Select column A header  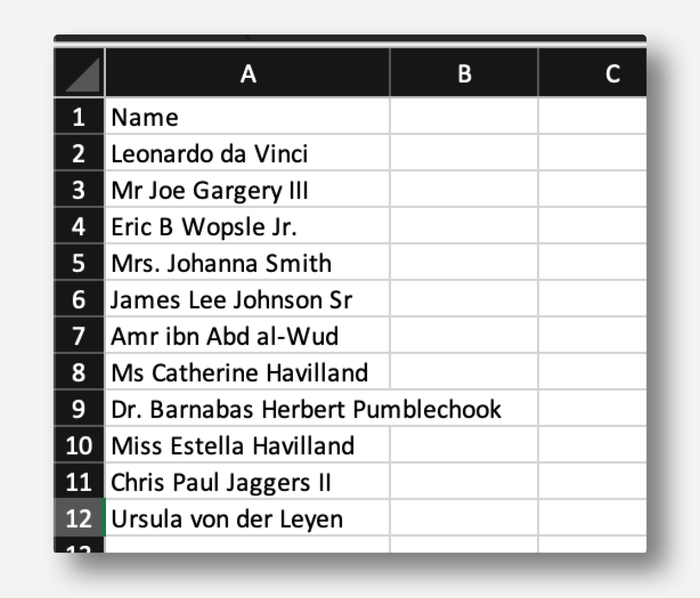point(248,74)
